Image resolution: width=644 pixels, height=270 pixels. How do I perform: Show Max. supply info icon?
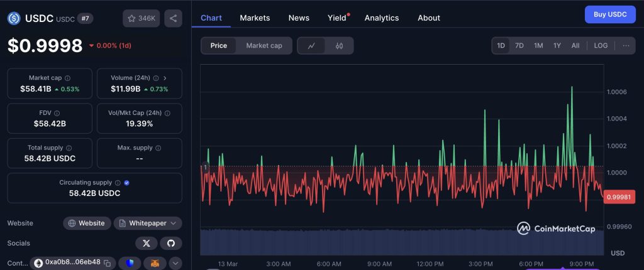pyautogui.click(x=158, y=148)
